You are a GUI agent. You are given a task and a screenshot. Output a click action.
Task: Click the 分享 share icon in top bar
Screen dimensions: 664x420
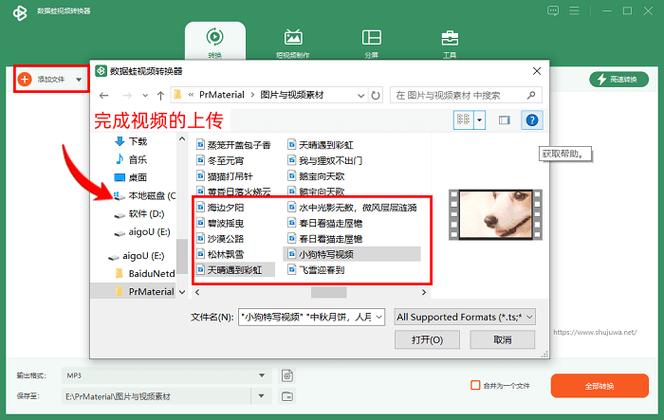pyautogui.click(x=371, y=43)
